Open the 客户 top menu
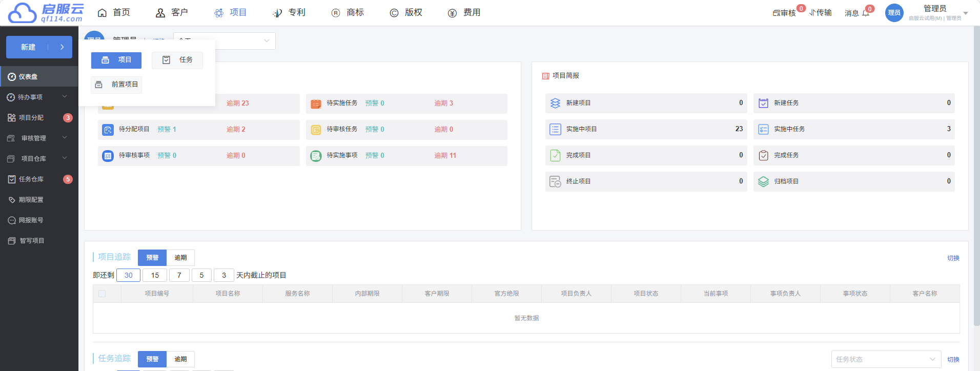The height and width of the screenshot is (371, 980). (x=172, y=12)
